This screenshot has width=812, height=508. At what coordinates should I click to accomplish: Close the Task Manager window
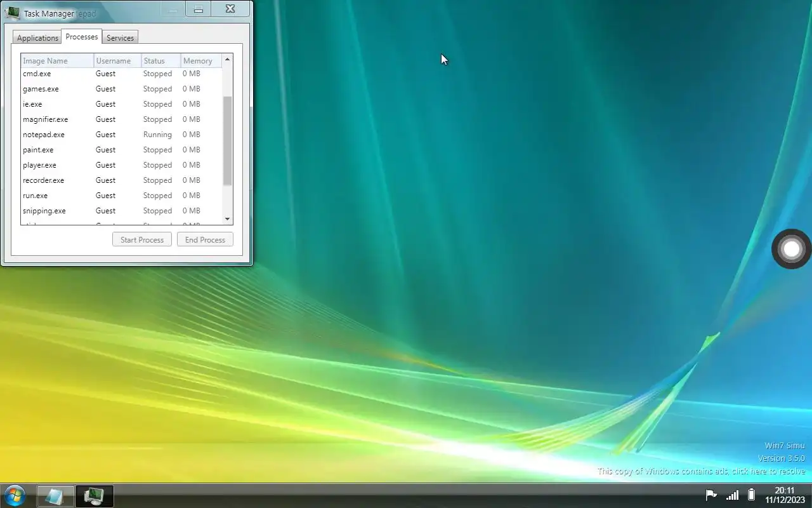(230, 8)
